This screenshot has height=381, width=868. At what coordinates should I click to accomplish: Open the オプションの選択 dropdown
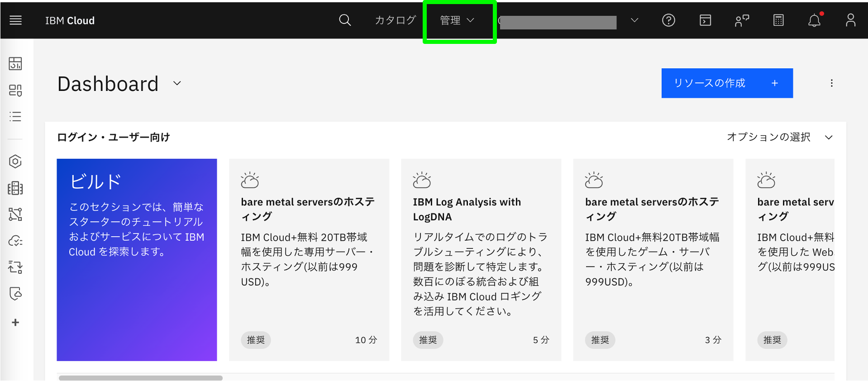pos(779,137)
